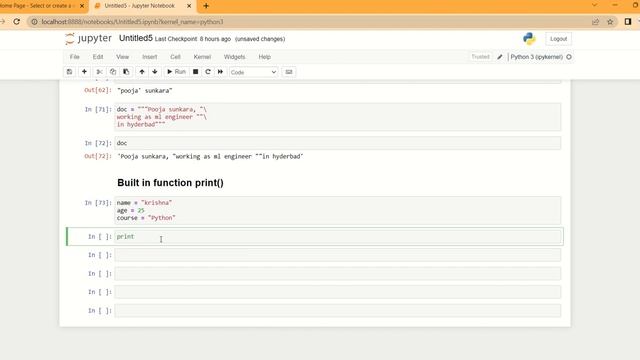640x360 pixels.
Task: Click code cell In [73] with name krishna
Action: pyautogui.click(x=338, y=211)
